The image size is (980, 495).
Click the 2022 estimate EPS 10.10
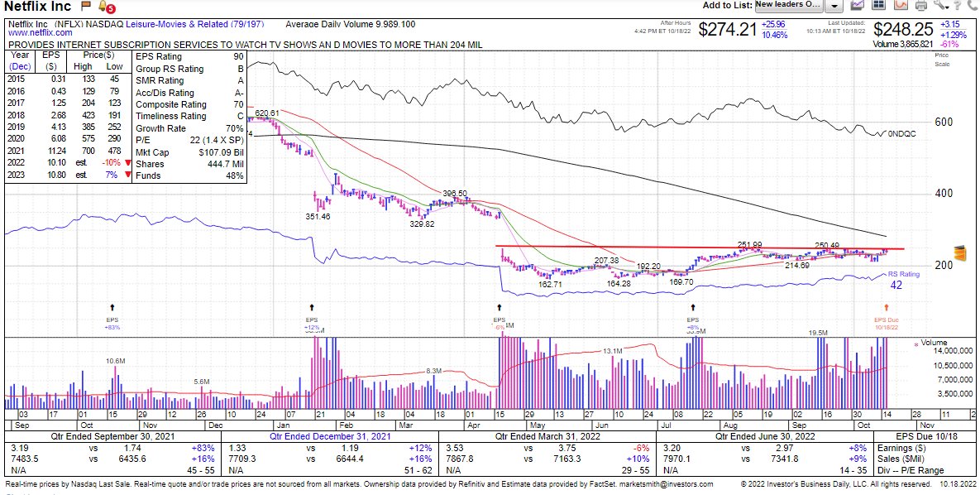point(57,164)
